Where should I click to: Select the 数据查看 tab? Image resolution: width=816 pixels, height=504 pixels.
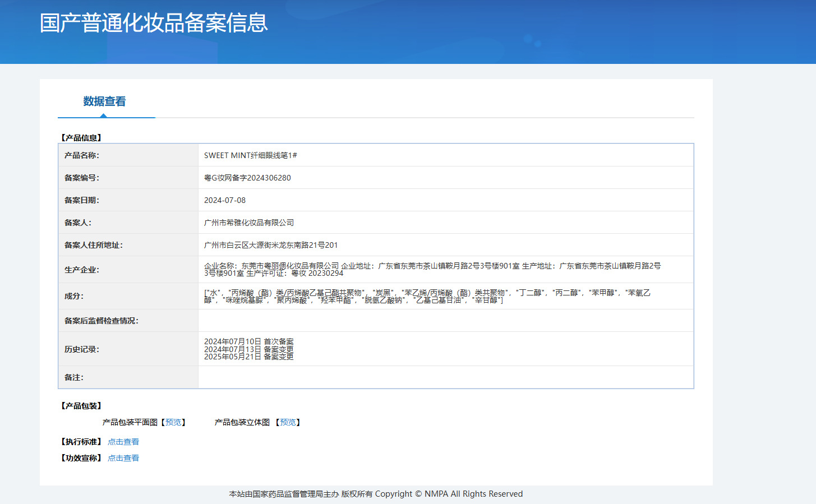(105, 101)
